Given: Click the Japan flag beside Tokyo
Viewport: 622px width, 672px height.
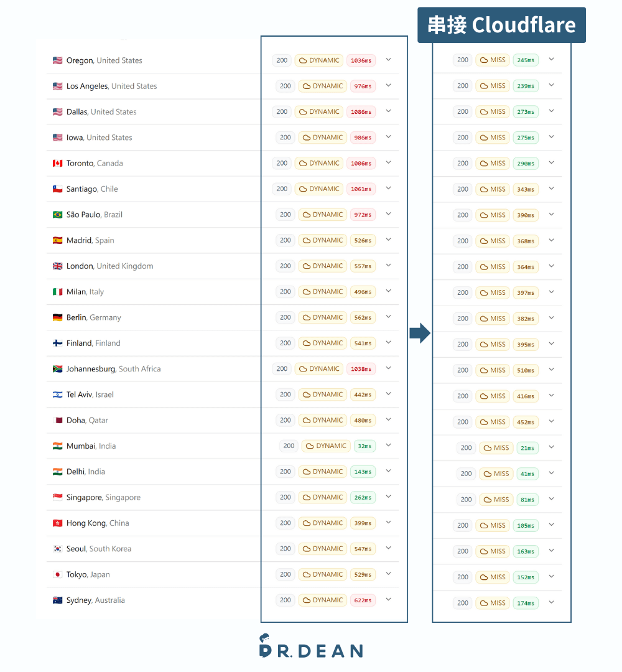Looking at the screenshot, I should (57, 575).
